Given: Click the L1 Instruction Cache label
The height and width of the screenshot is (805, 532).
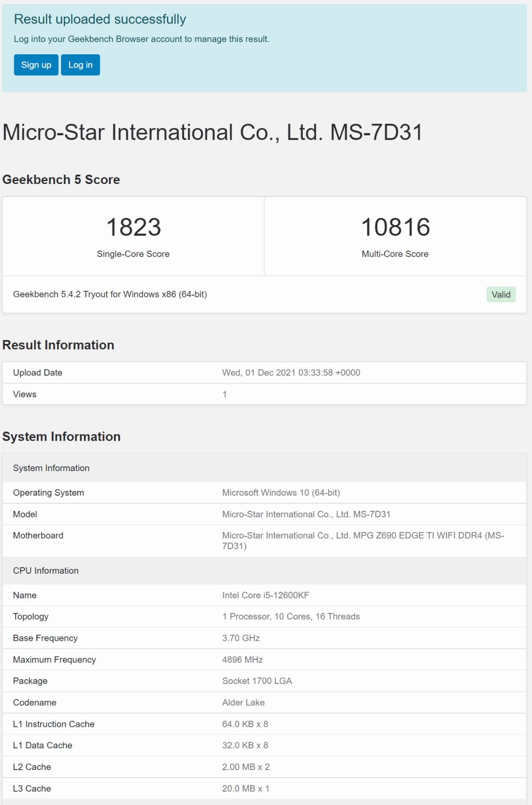Looking at the screenshot, I should pos(54,724).
